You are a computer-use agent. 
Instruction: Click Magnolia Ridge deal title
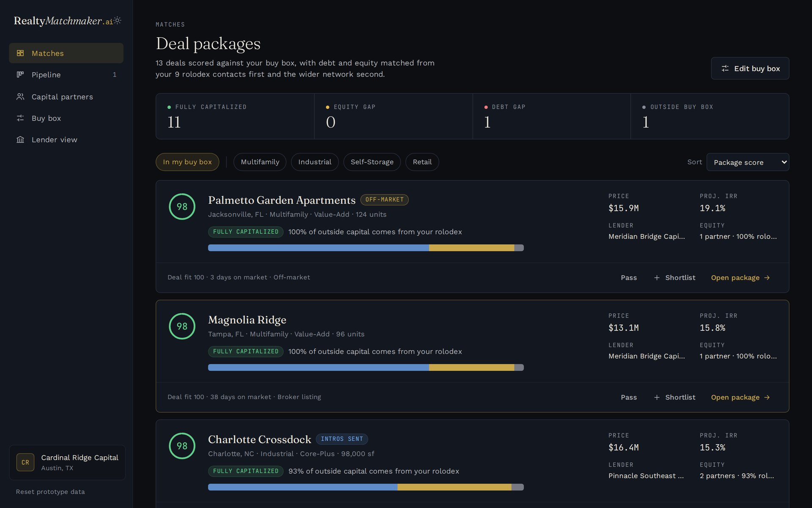coord(247,320)
